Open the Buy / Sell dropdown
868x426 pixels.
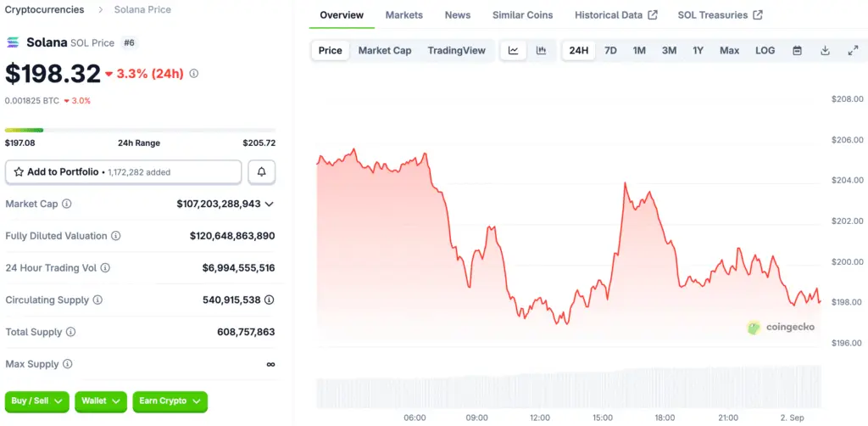click(x=37, y=401)
